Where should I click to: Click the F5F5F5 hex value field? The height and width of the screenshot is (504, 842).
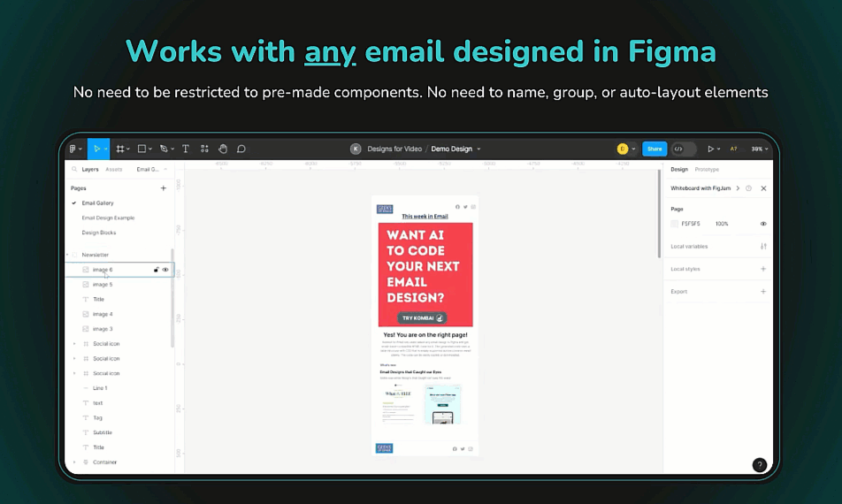click(691, 224)
